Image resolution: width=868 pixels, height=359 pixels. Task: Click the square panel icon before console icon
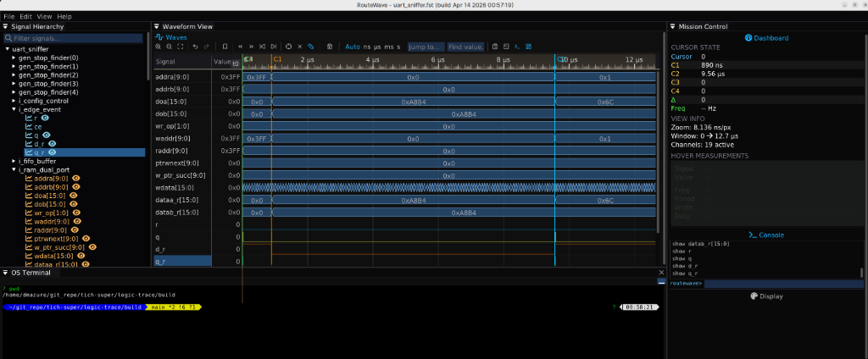506,47
